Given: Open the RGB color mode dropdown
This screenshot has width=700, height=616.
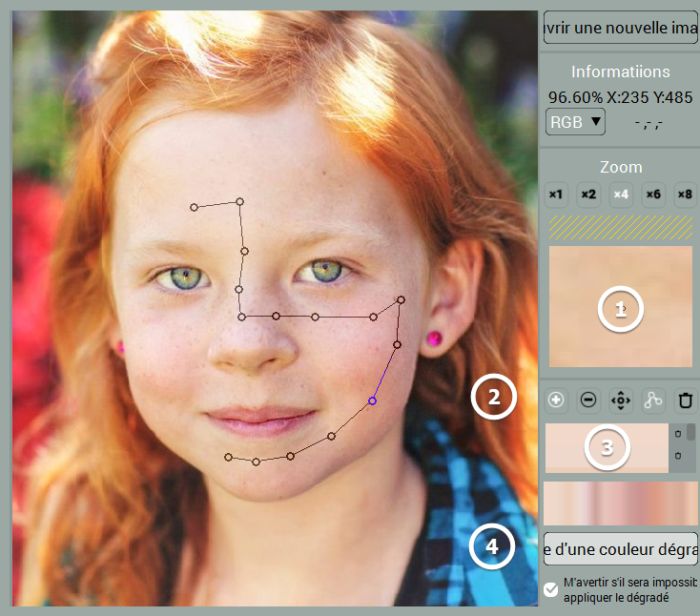Looking at the screenshot, I should (x=575, y=121).
